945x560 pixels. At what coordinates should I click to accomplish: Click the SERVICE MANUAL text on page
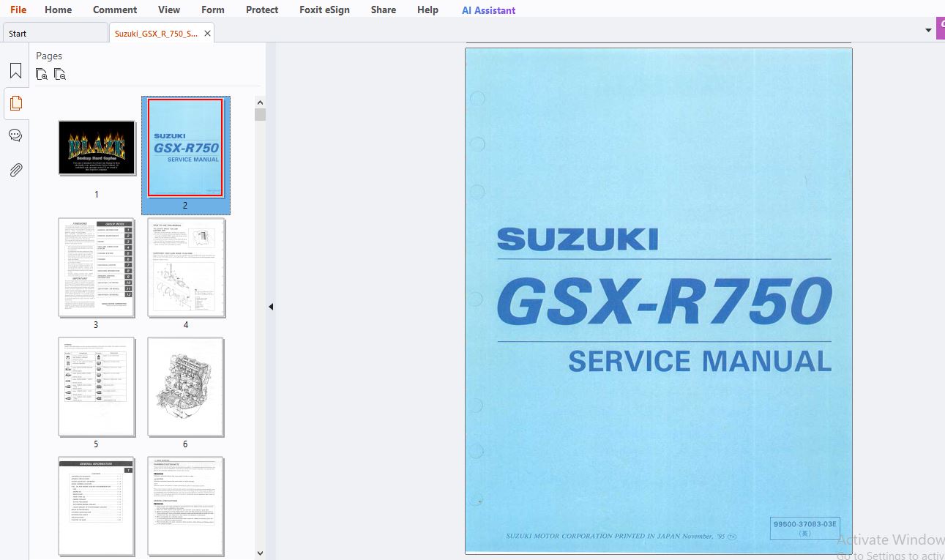[x=700, y=361]
